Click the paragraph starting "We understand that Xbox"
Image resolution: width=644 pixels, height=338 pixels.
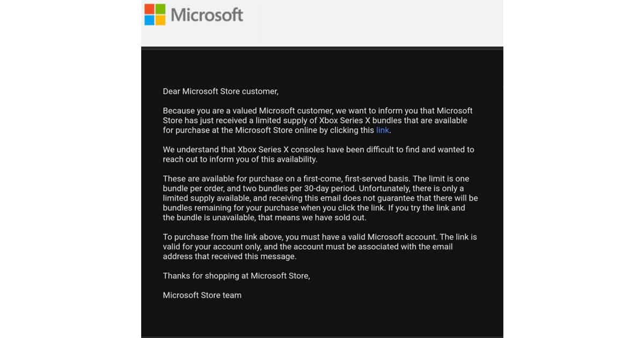[x=318, y=155]
